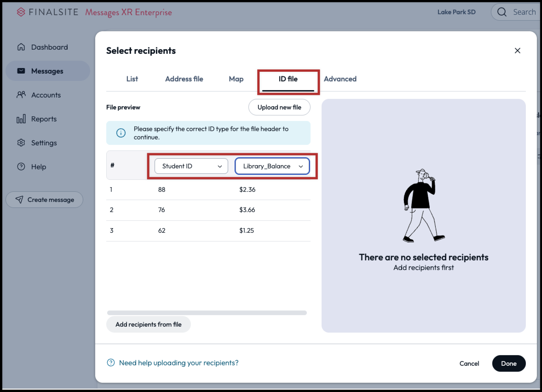Open the Address file tab

[184, 79]
